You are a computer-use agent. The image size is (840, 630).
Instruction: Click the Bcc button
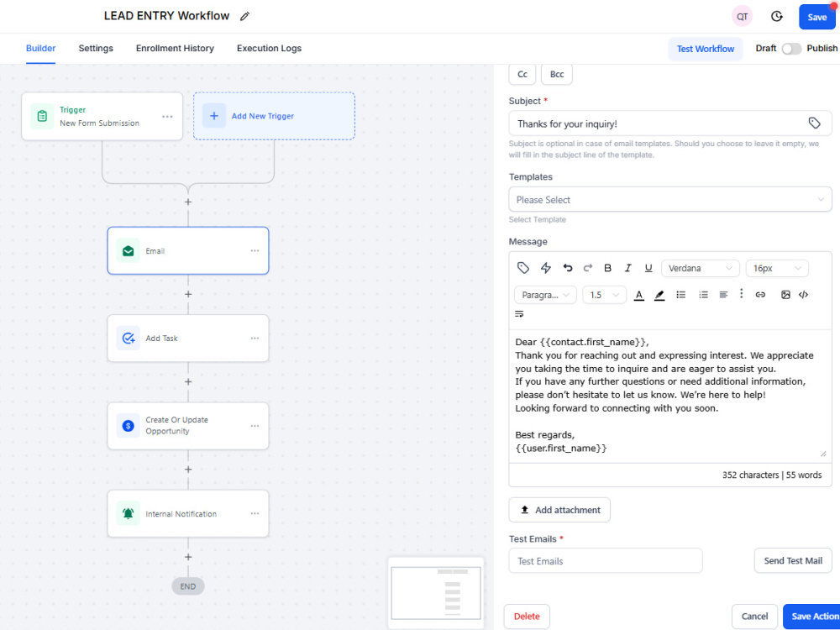pyautogui.click(x=557, y=75)
